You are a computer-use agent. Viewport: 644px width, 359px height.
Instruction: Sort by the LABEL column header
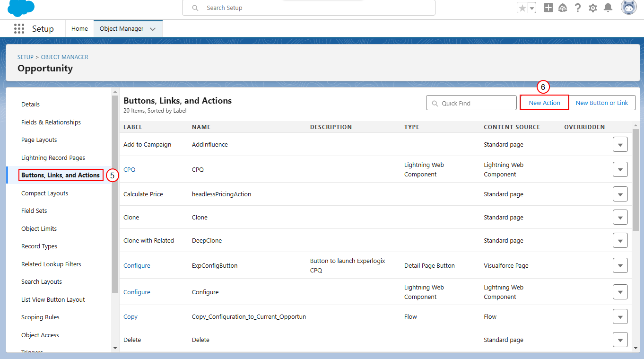[133, 127]
